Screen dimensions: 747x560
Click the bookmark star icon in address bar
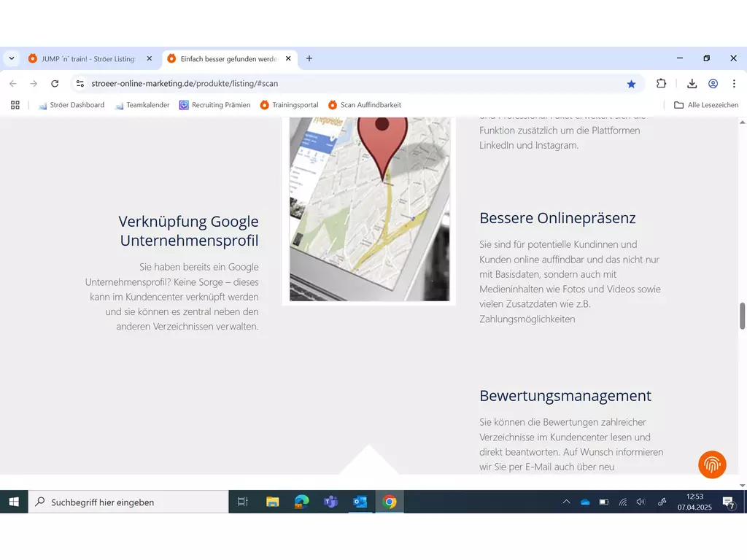pos(631,84)
